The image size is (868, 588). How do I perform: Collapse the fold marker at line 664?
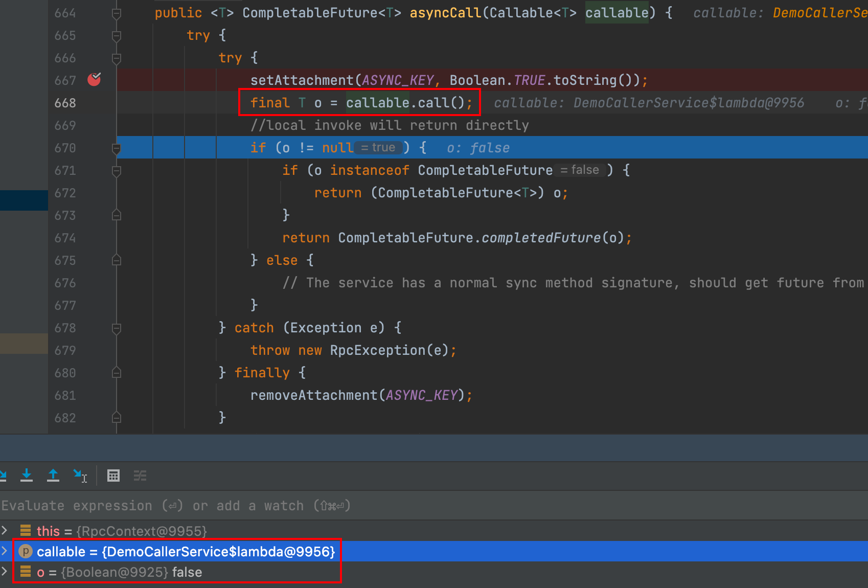[117, 13]
